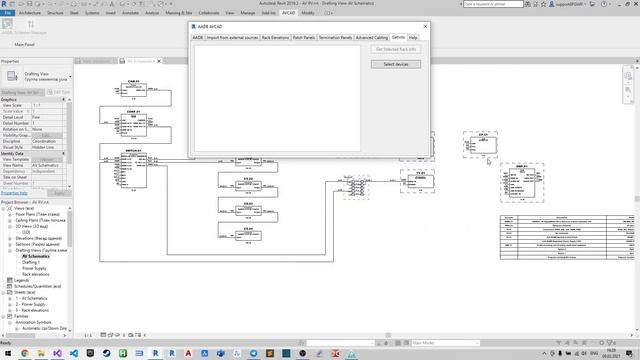Select the Schedules/Quantities node
Screen dimensions: 640x360
37,286
